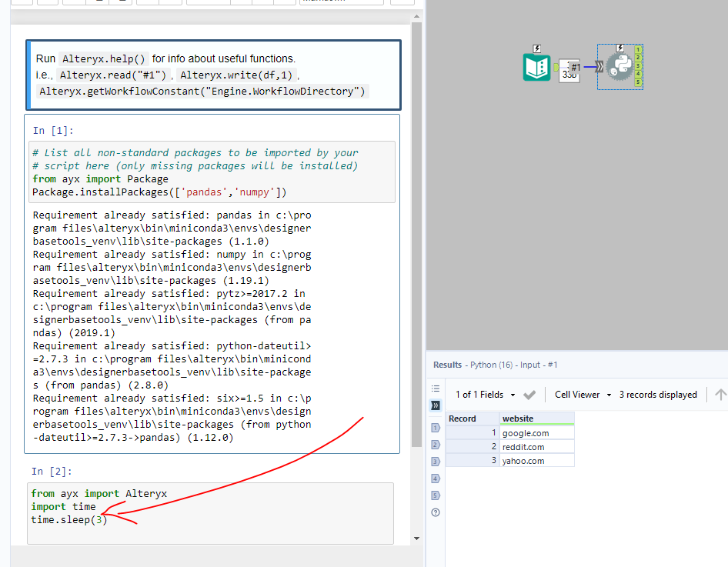Open Results help question-mark icon
The width and height of the screenshot is (728, 567).
tap(436, 512)
